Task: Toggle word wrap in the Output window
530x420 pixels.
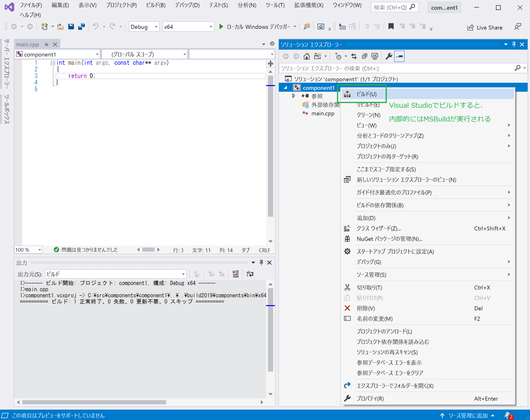Action: (x=249, y=274)
